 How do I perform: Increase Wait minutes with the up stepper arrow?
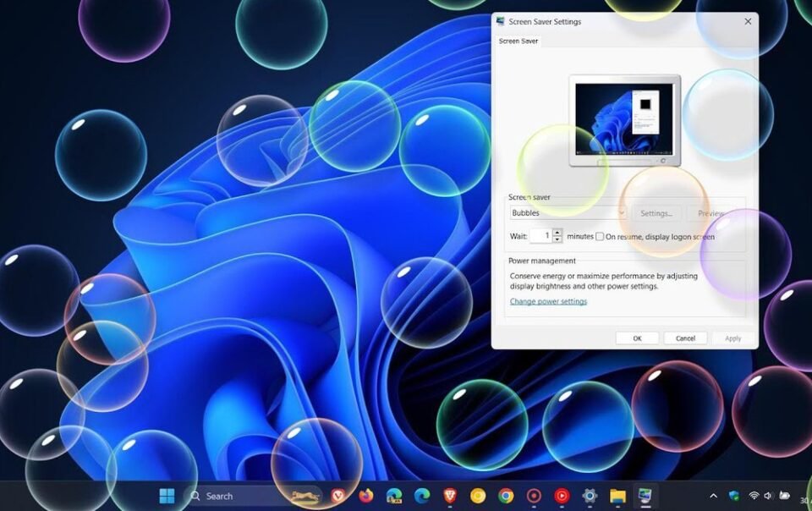[x=557, y=233]
